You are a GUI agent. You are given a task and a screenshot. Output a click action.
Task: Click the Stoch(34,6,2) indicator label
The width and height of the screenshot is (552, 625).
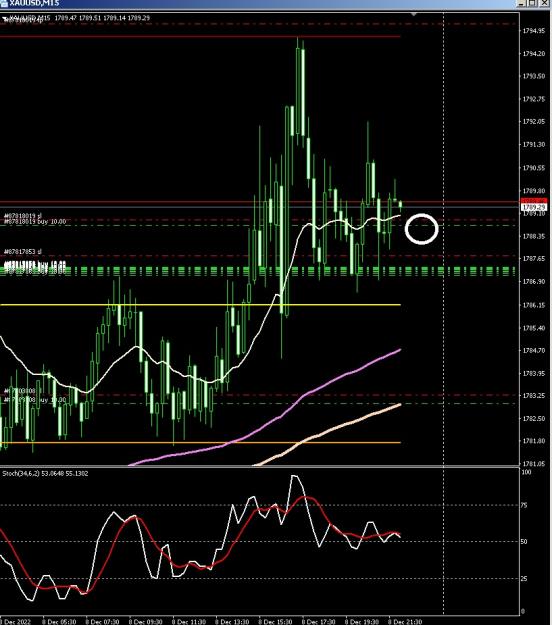[45, 474]
